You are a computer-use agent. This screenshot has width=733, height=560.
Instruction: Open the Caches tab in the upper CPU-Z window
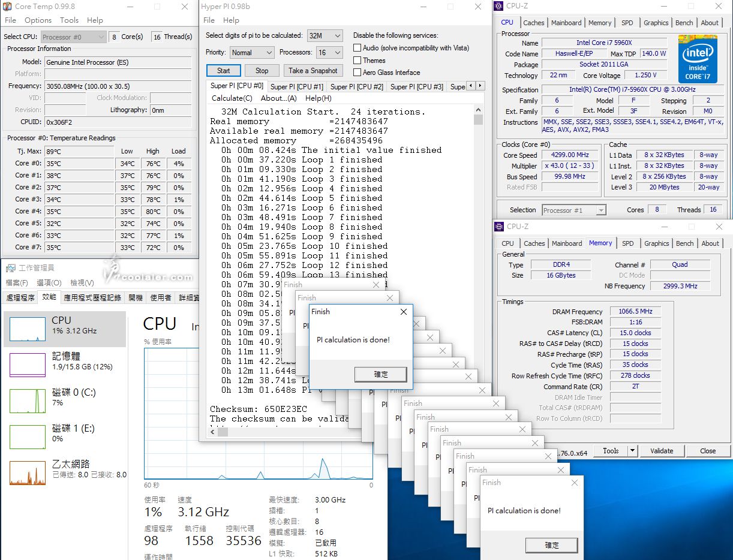[x=534, y=23]
